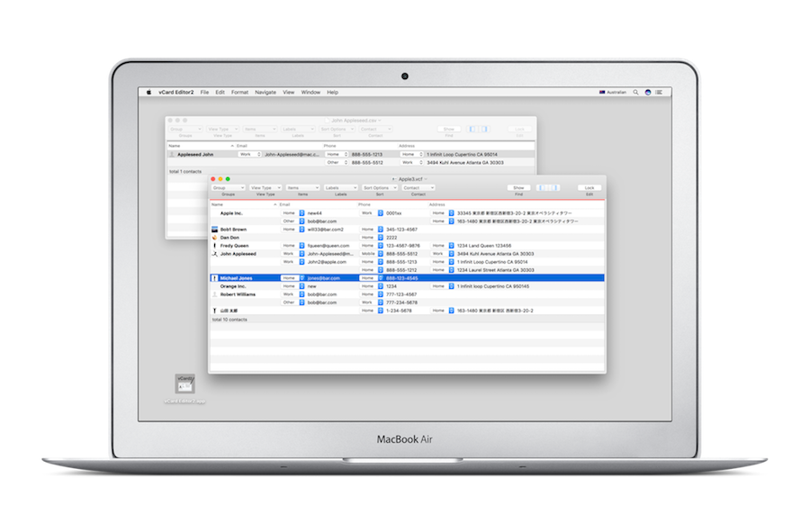Open Sort Options dropdown in John Appleseed.csv window
This screenshot has height=532, width=810.
tap(337, 129)
